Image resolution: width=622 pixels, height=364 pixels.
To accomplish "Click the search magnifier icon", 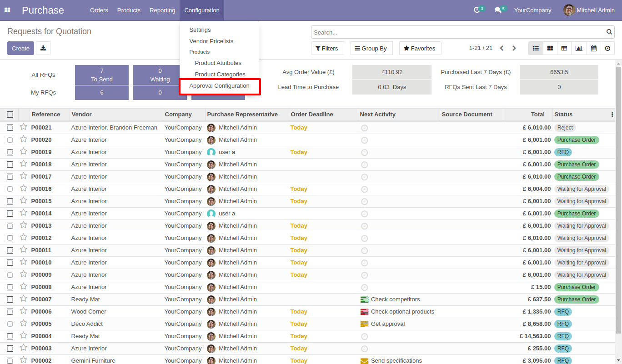I will tap(609, 32).
